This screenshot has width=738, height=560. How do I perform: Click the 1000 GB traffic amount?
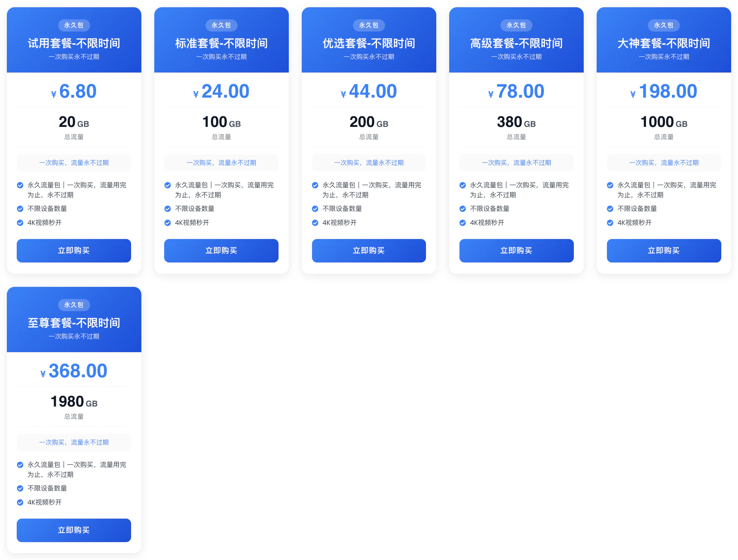[x=664, y=122]
